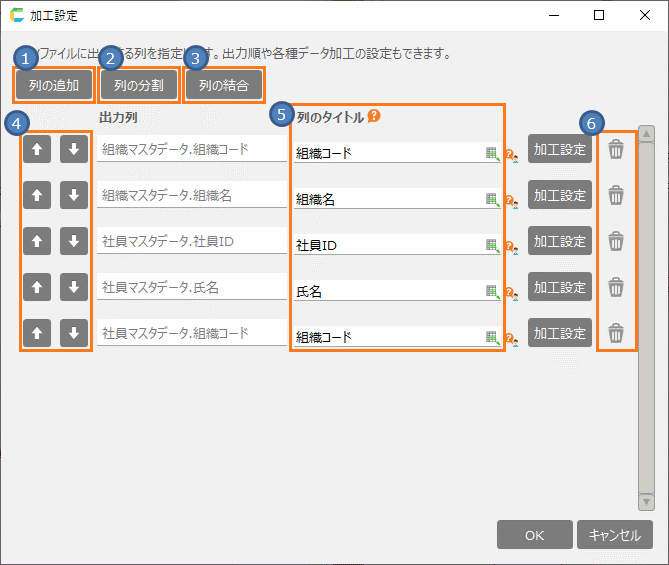
Task: Open 加工設定 for the 氏名 row
Action: point(559,287)
